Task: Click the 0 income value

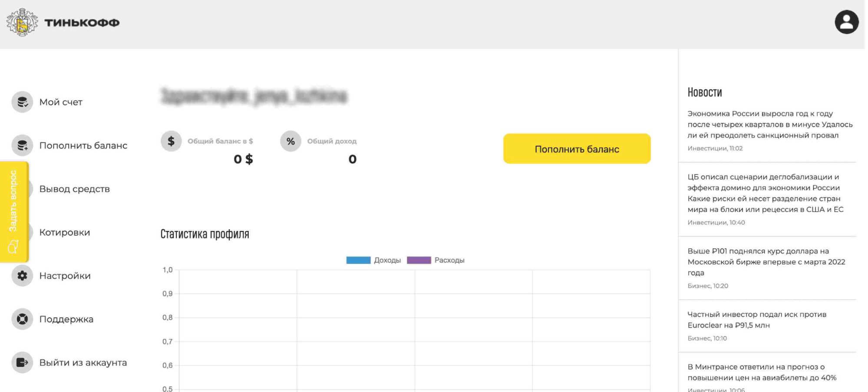Action: pos(352,159)
